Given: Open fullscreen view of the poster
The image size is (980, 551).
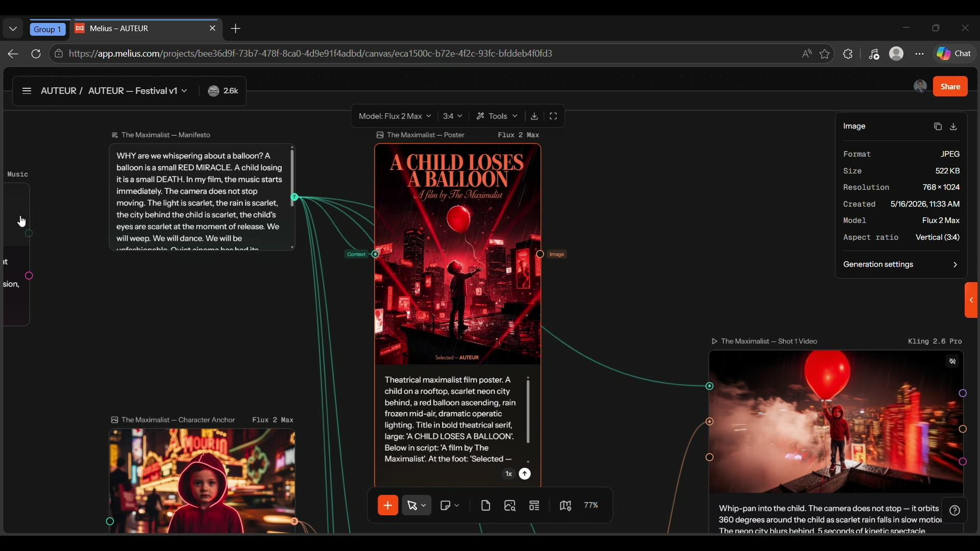Looking at the screenshot, I should pyautogui.click(x=553, y=116).
